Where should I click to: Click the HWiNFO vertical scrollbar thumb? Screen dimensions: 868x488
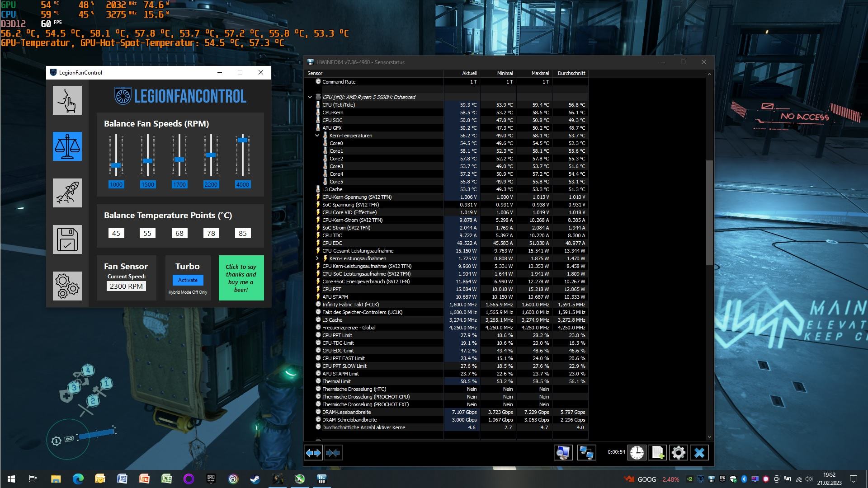(x=709, y=212)
